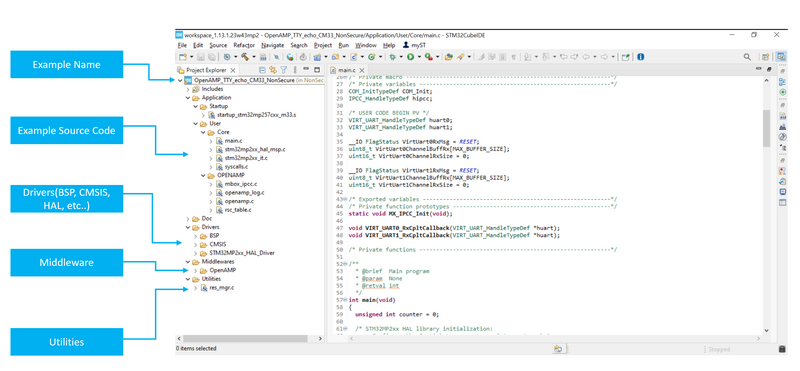The image size is (800, 371).
Task: Open the dropdown arrow beside the hammer icon
Action: [x=254, y=57]
